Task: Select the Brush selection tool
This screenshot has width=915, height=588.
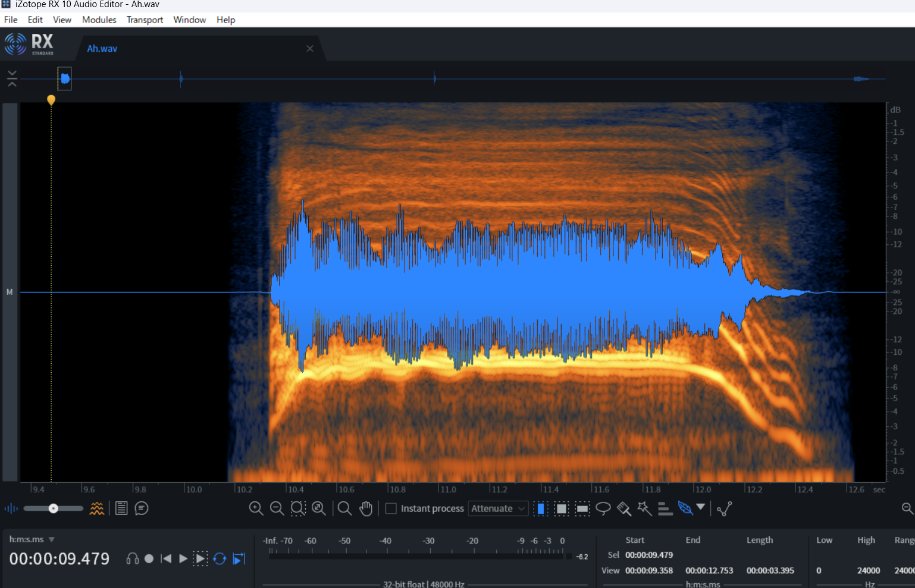Action: tap(623, 508)
